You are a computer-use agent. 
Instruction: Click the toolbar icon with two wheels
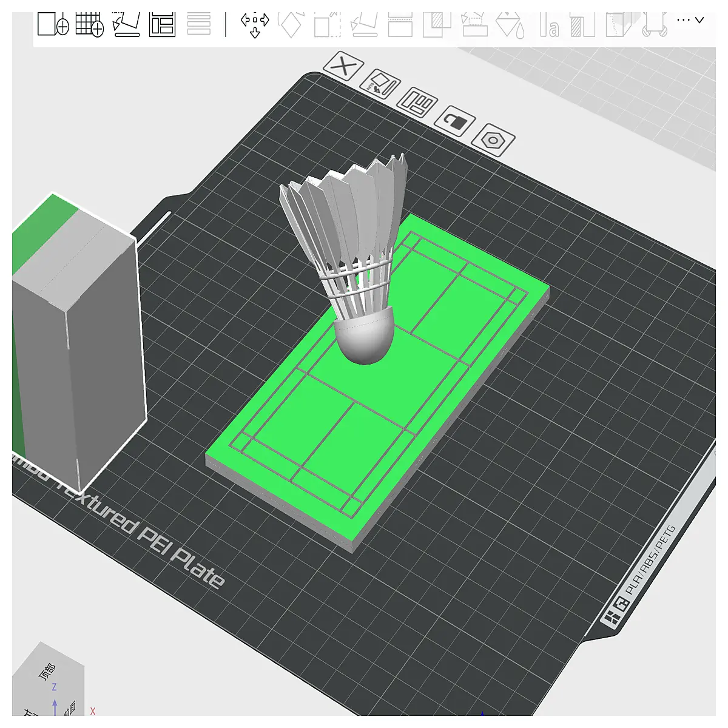(655, 25)
